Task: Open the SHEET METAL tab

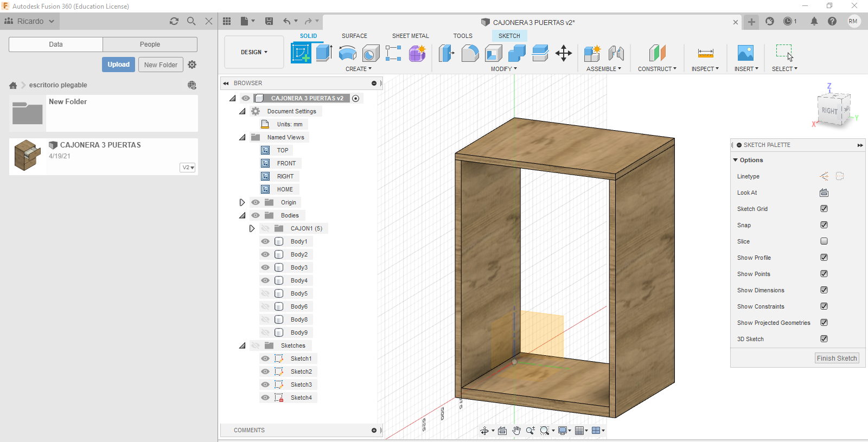Action: 410,36
